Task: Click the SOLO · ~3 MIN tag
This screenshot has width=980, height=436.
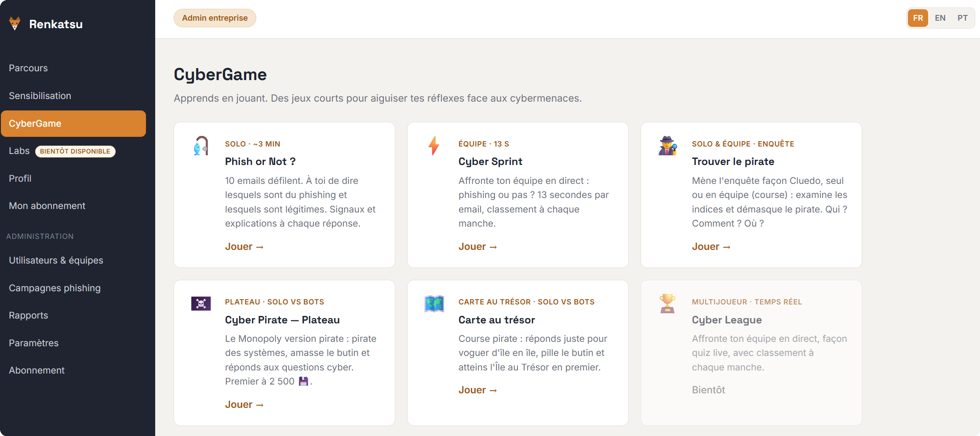Action: [252, 144]
